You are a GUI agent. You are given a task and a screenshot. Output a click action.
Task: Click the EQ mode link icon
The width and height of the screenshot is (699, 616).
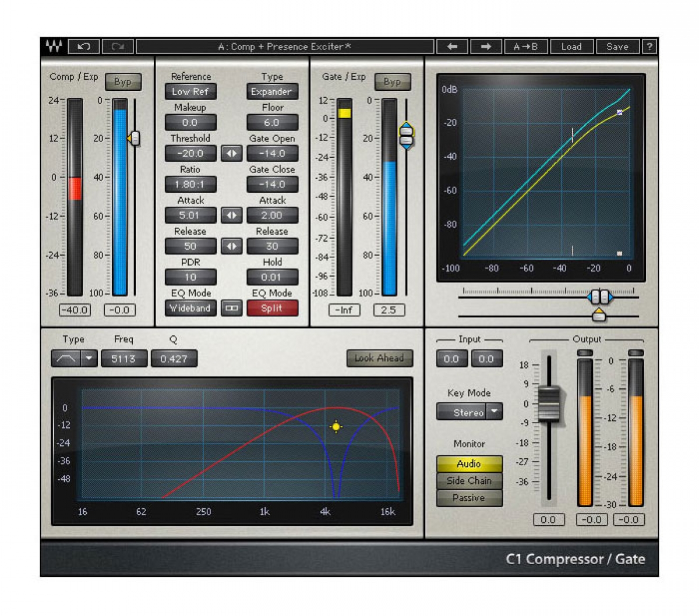coord(231,308)
